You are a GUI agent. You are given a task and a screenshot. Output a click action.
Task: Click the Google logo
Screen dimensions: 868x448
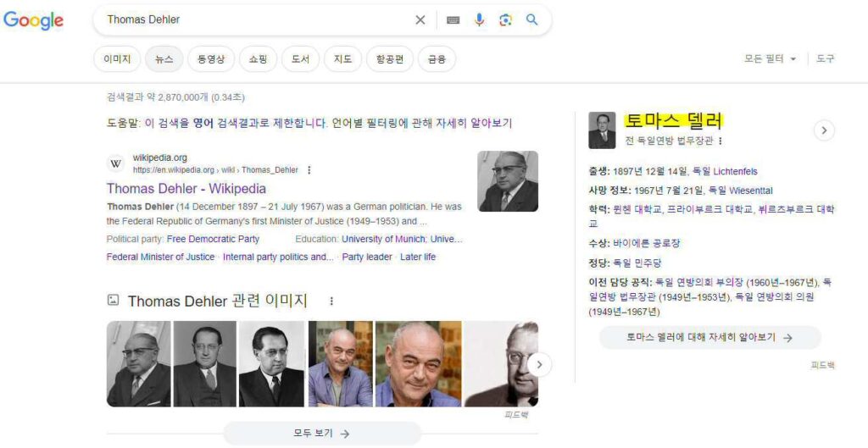[x=33, y=20]
